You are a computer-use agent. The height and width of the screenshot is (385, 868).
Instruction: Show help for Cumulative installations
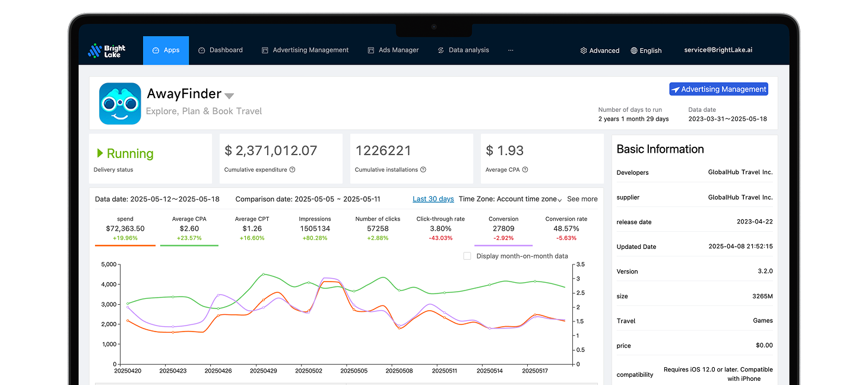pos(423,170)
